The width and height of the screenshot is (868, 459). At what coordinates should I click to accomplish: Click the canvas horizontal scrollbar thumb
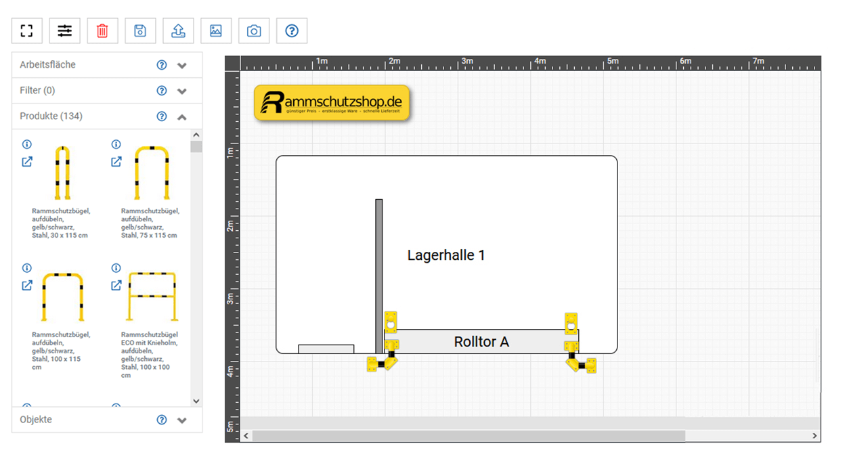click(x=469, y=436)
